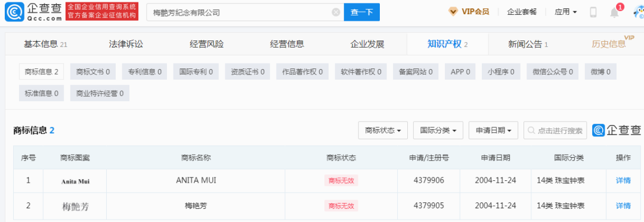Open the mobile phone icon in header
644x222 pixels.
593,12
